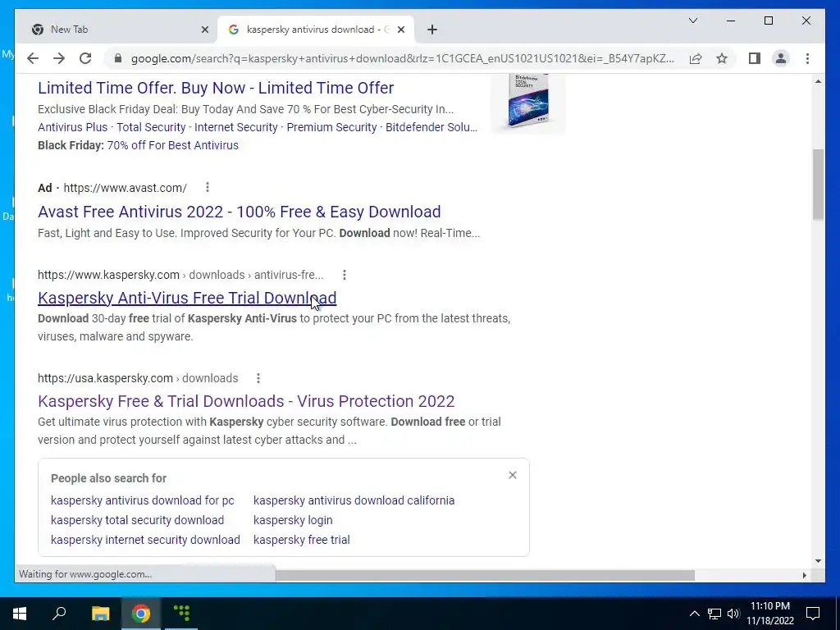
Task: Open Avast Free Antivirus 2022 link
Action: (x=239, y=212)
